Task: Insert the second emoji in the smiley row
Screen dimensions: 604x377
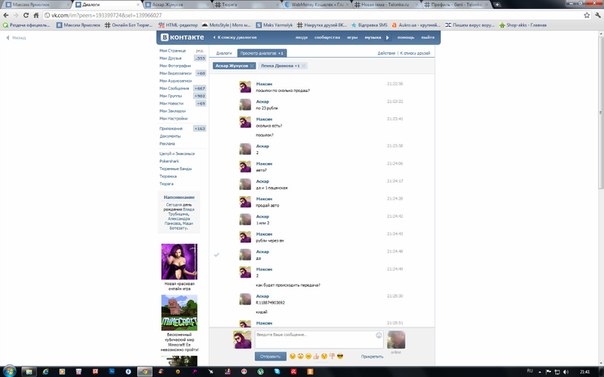Action: (300, 356)
